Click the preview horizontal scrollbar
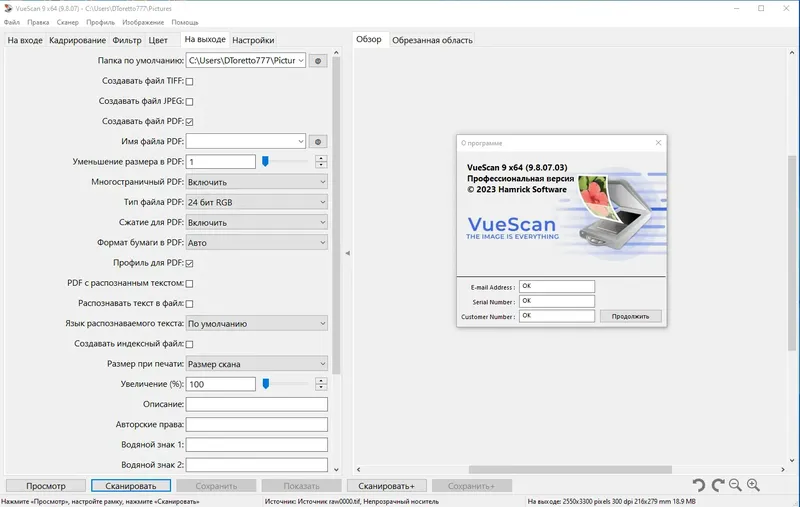 point(570,469)
